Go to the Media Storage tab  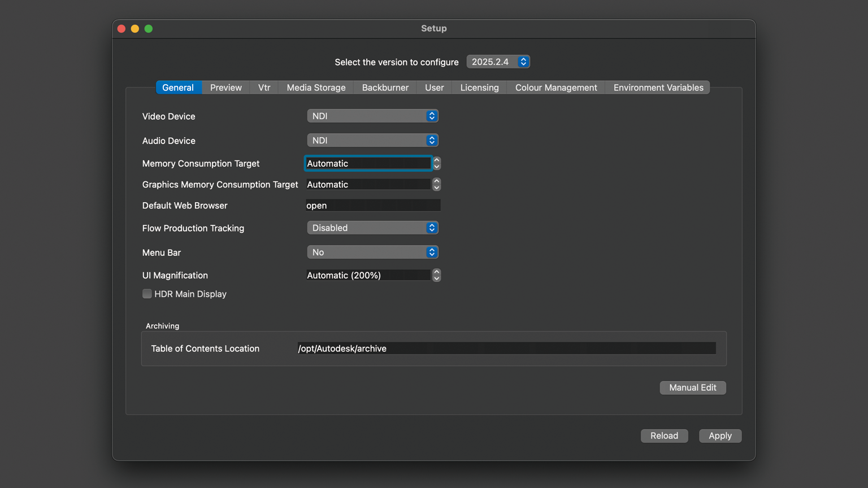[316, 88]
